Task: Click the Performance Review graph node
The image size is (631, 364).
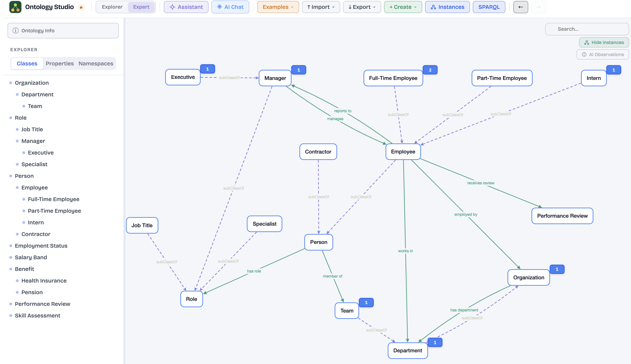Action: click(562, 216)
